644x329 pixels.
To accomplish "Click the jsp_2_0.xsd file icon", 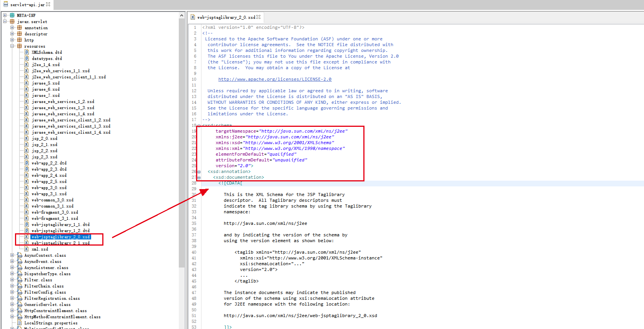I will click(27, 138).
